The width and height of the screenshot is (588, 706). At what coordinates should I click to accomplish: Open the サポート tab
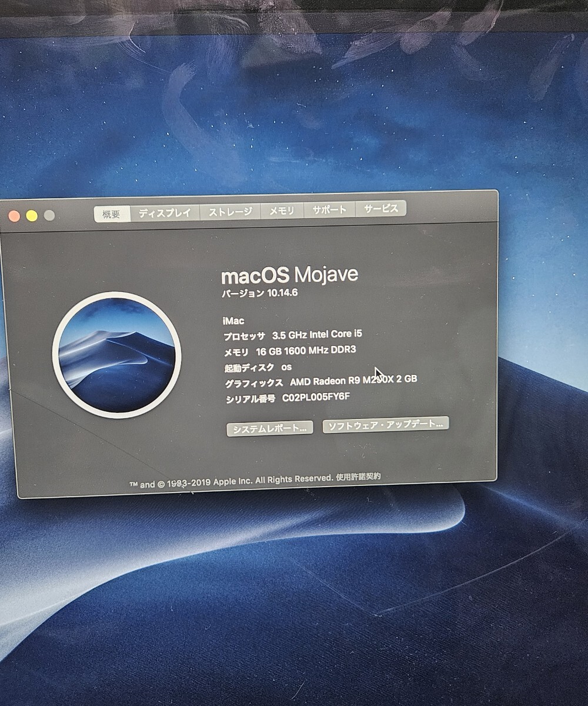329,209
